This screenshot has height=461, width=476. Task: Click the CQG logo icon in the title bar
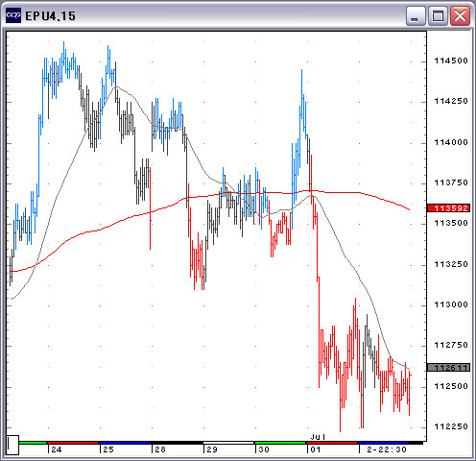(13, 15)
